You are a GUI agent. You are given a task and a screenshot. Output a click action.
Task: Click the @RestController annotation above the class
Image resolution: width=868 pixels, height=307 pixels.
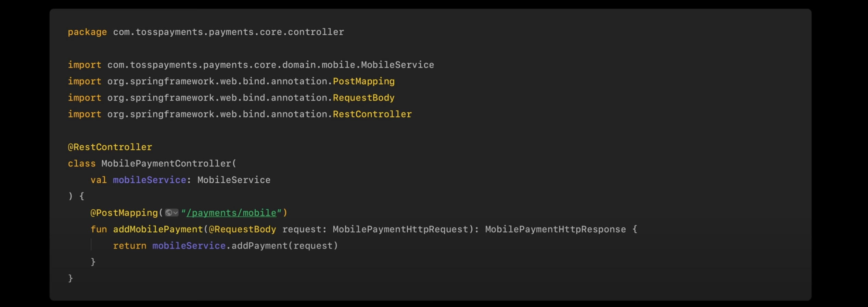click(x=110, y=147)
